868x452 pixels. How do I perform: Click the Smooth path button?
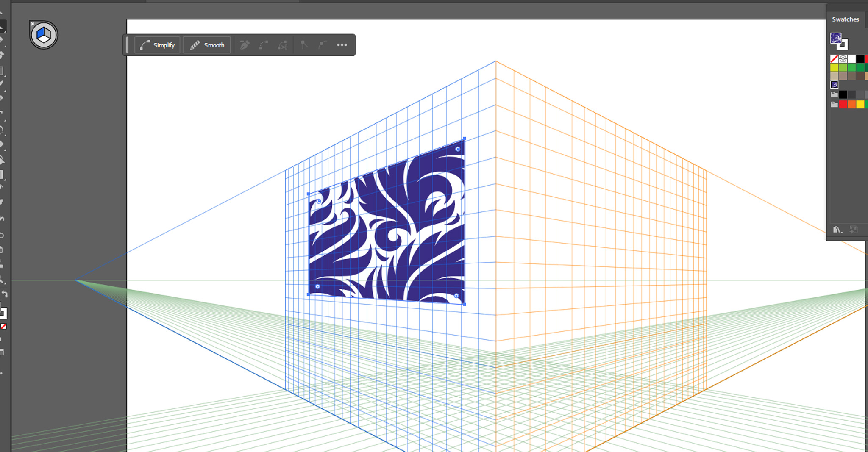207,45
